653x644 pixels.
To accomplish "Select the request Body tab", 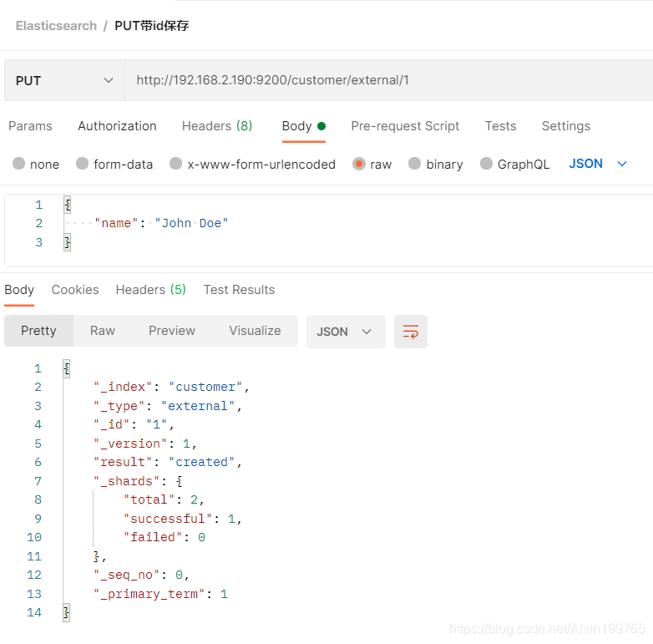I will (304, 126).
